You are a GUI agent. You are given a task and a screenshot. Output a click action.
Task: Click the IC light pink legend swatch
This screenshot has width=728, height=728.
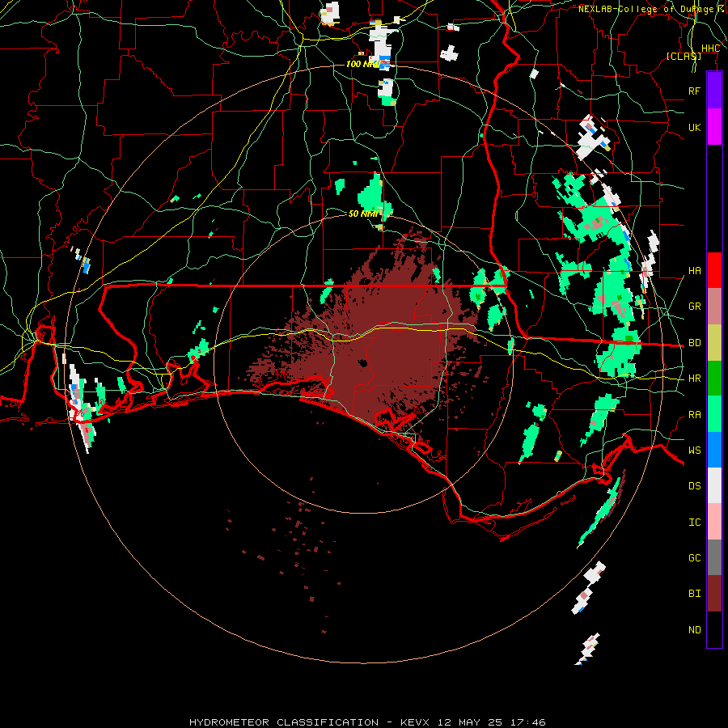click(x=714, y=522)
